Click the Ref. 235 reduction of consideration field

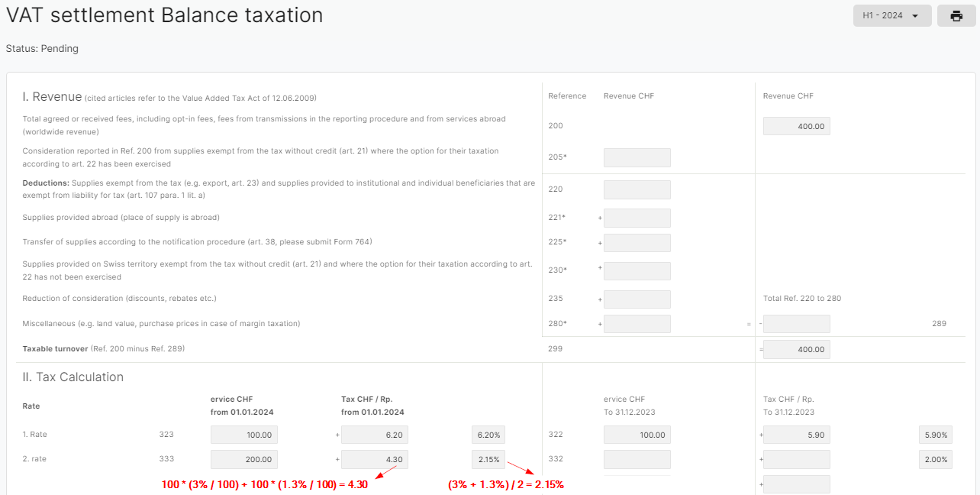[x=637, y=299]
